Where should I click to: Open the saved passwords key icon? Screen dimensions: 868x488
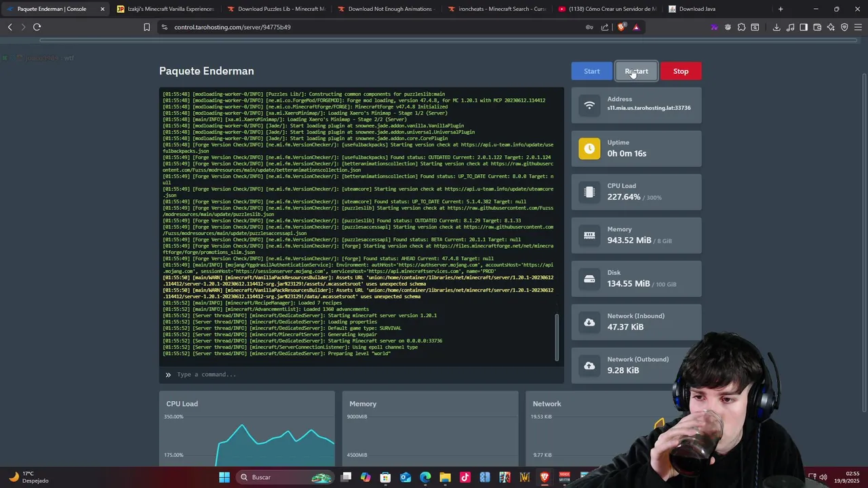[589, 27]
